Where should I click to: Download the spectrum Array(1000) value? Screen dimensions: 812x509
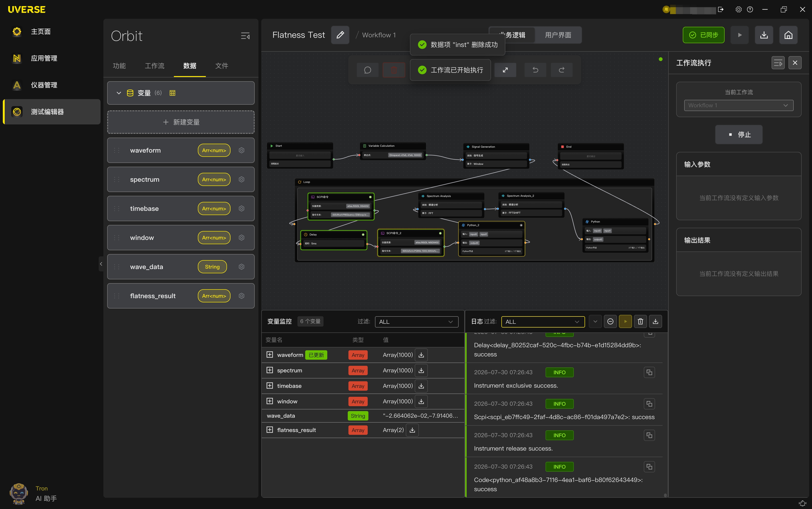tap(421, 371)
